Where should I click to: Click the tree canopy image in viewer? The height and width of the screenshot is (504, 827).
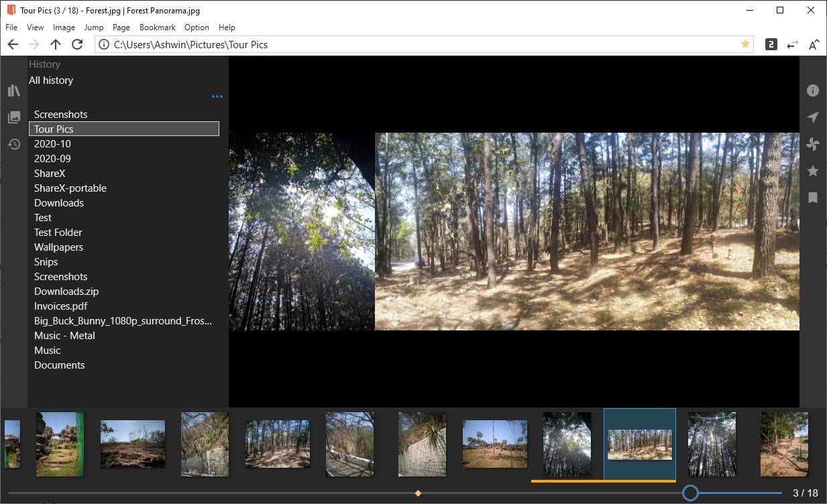(x=302, y=231)
